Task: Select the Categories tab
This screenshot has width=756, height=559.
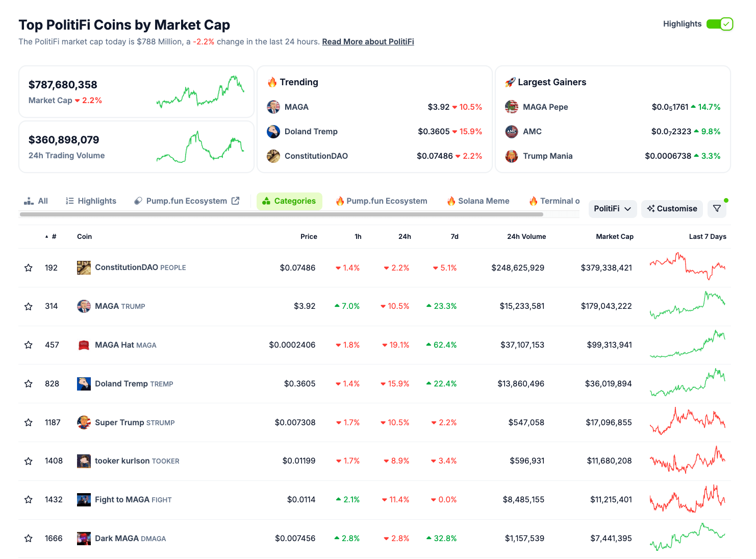Action: coord(289,201)
